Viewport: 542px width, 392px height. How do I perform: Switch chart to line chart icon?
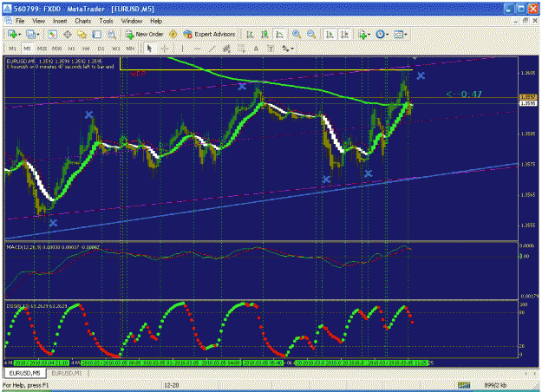click(x=279, y=34)
